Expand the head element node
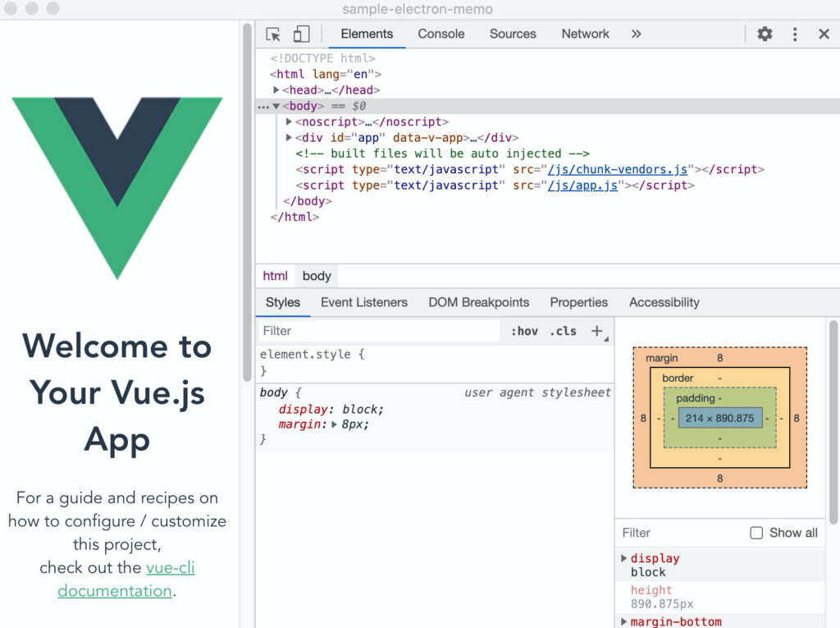Image resolution: width=840 pixels, height=628 pixels. point(276,89)
